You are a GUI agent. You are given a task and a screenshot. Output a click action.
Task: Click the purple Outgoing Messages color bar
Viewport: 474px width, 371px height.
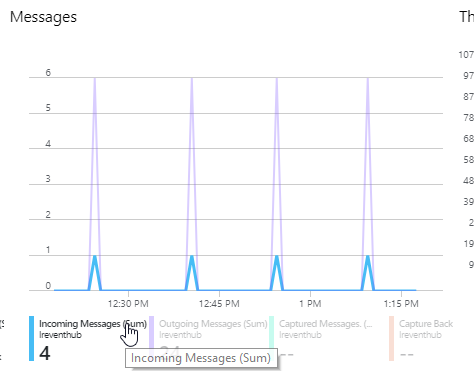coord(151,333)
